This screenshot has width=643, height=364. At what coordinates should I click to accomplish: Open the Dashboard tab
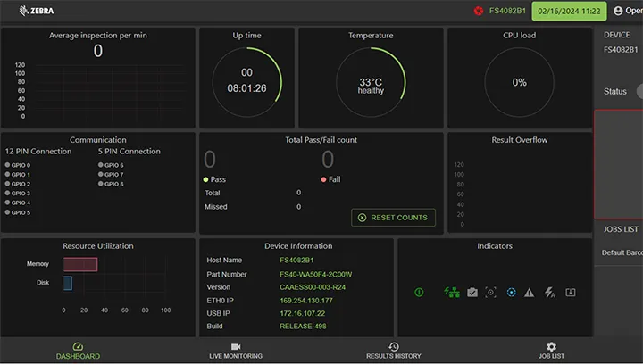tap(78, 351)
